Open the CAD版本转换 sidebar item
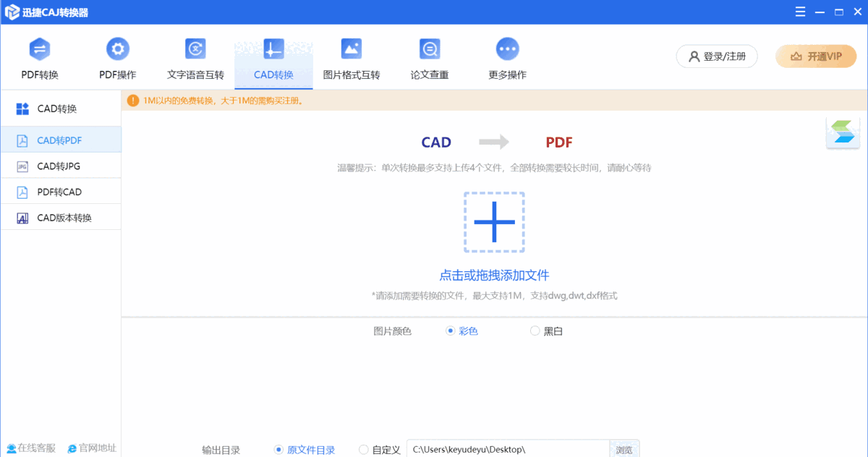The image size is (868, 457). tap(61, 216)
